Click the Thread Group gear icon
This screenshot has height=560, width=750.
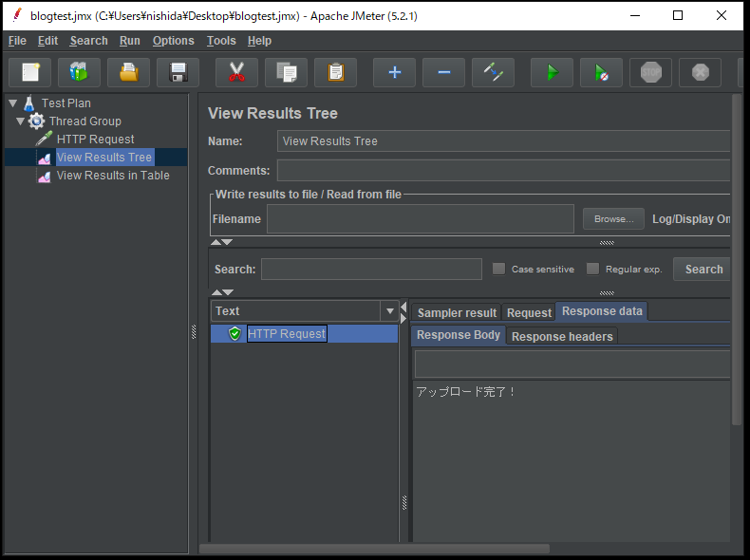(37, 121)
